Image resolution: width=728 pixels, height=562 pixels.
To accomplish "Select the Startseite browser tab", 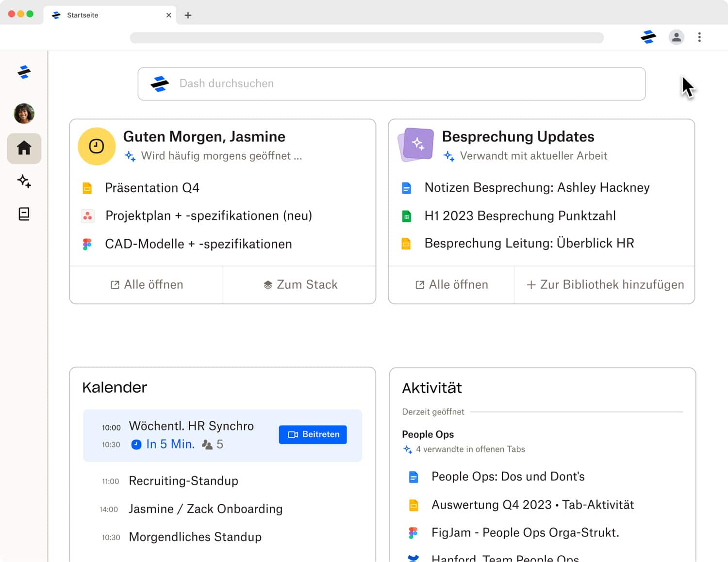I will pos(107,15).
